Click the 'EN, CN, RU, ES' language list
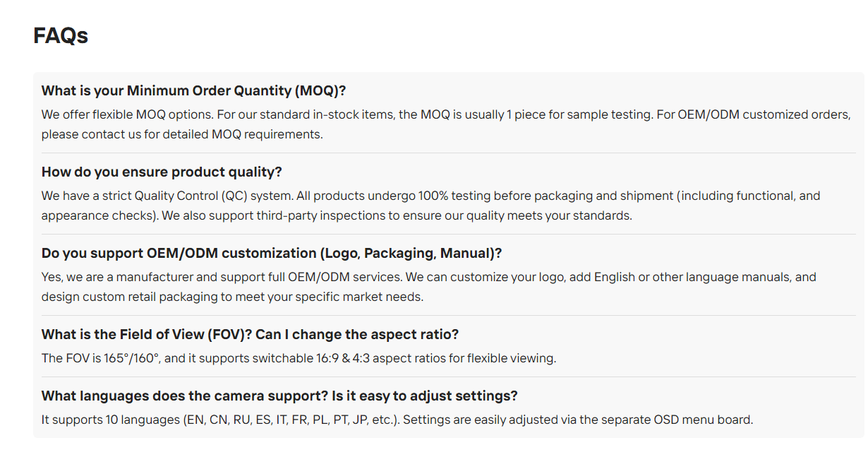 point(228,420)
